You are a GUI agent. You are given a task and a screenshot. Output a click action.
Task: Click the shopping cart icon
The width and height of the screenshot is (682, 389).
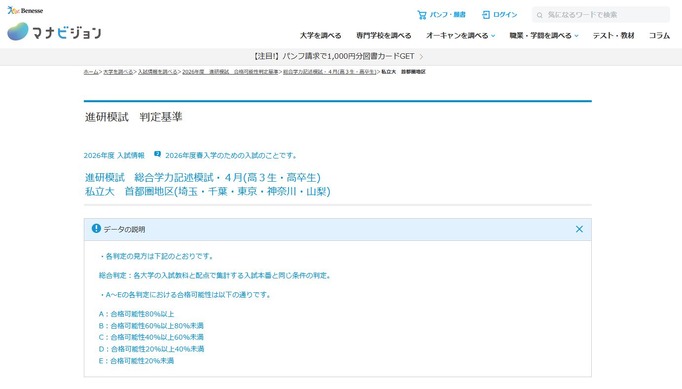[x=421, y=15]
